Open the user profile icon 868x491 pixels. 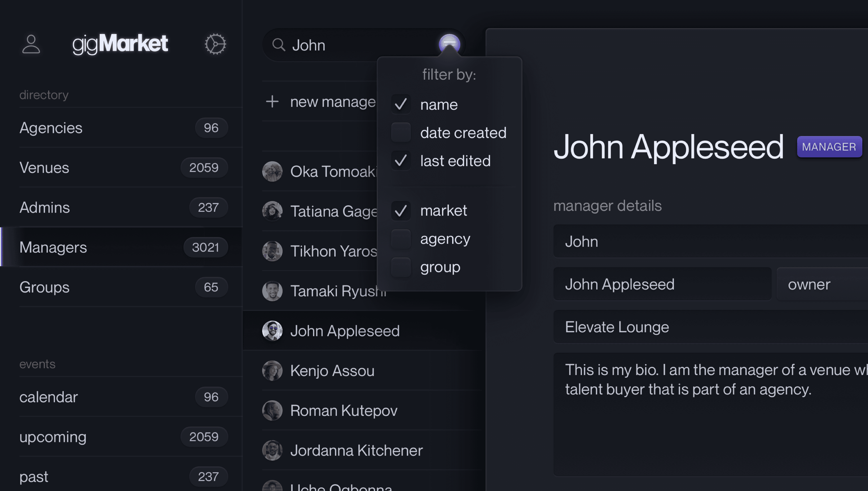coord(31,44)
